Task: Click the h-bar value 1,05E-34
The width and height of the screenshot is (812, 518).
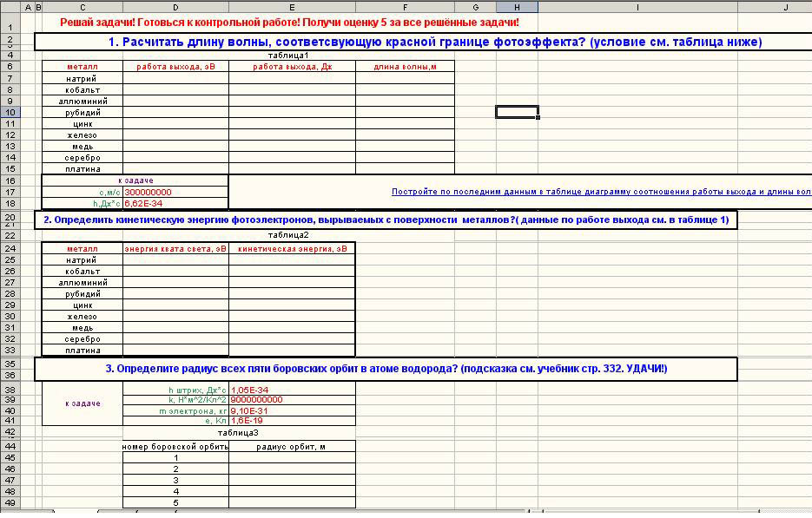Action: pos(248,390)
